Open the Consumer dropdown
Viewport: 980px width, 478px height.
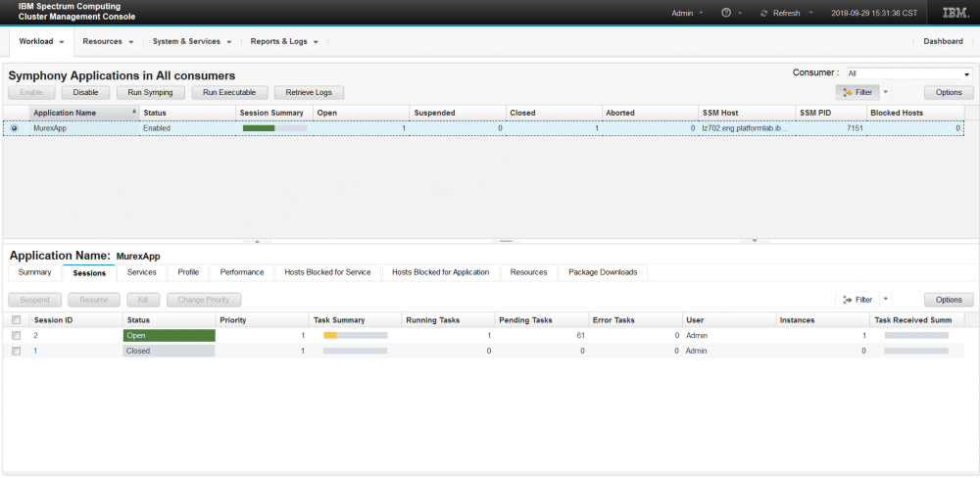908,73
